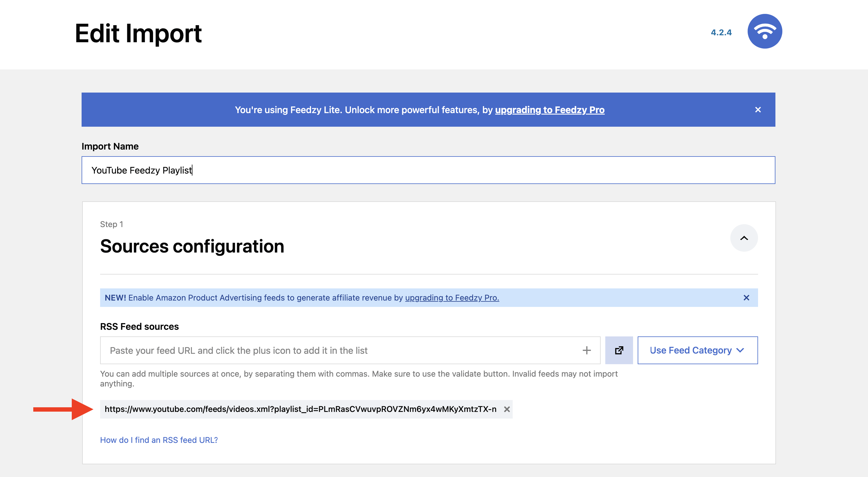
Task: Close the Amazon Product Advertising notice
Action: pyautogui.click(x=746, y=298)
